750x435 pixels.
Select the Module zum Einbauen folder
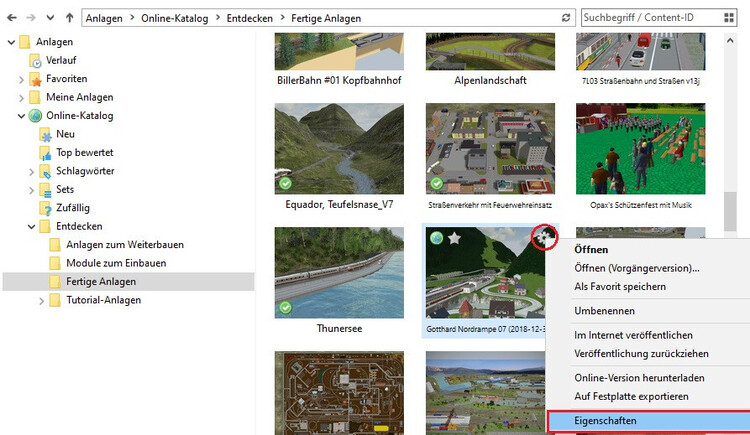[x=116, y=263]
